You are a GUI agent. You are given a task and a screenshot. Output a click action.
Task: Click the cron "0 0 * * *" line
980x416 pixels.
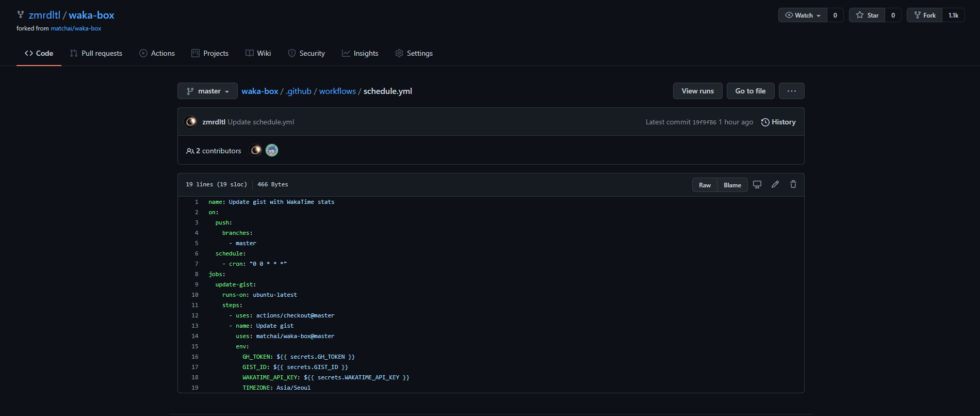click(254, 264)
